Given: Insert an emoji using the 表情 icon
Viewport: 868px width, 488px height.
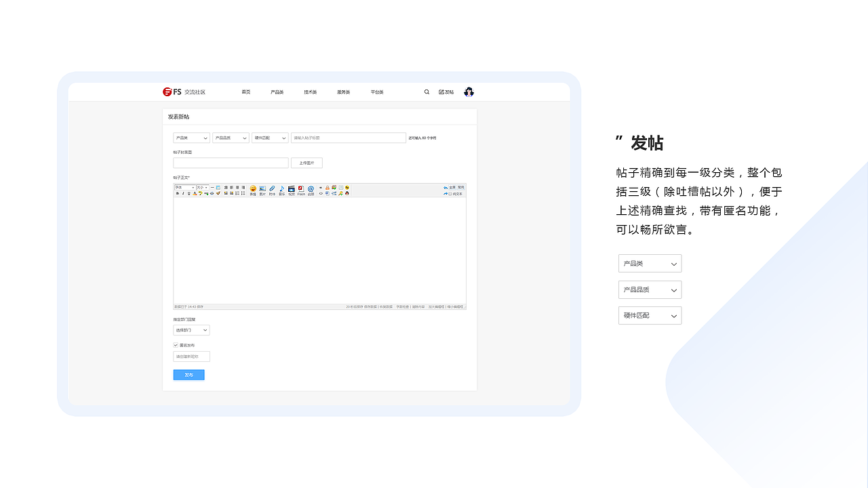Looking at the screenshot, I should (252, 189).
